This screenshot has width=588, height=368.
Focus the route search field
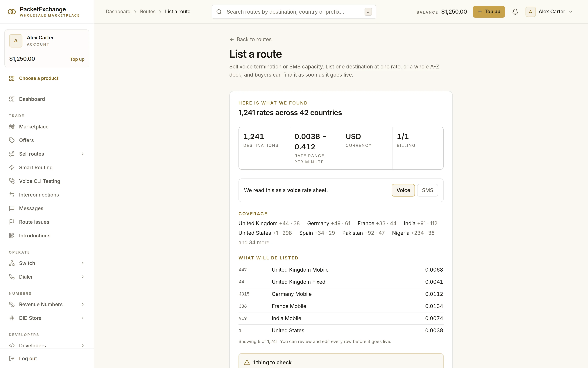(x=294, y=12)
